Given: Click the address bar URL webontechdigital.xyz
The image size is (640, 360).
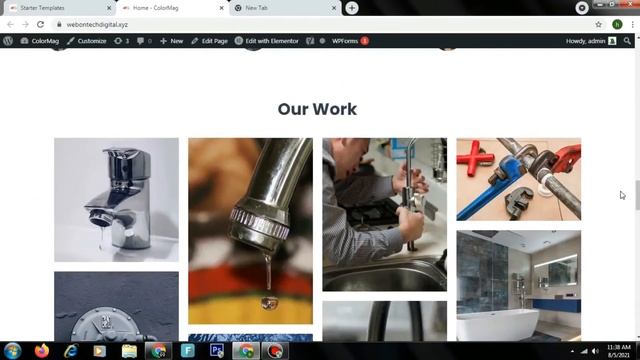Looking at the screenshot, I should 97,24.
